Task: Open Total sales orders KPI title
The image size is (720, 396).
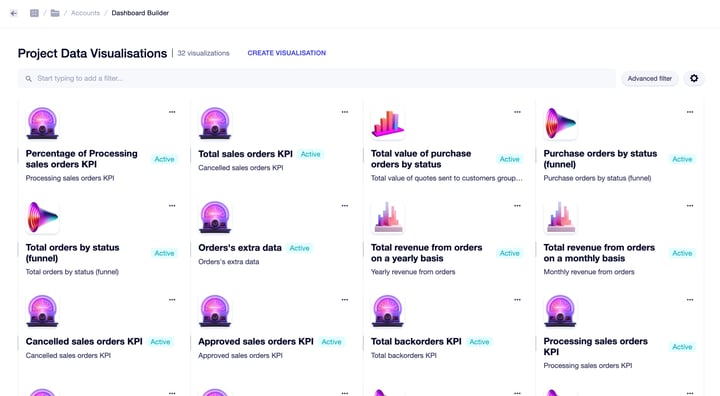Action: pyautogui.click(x=245, y=154)
